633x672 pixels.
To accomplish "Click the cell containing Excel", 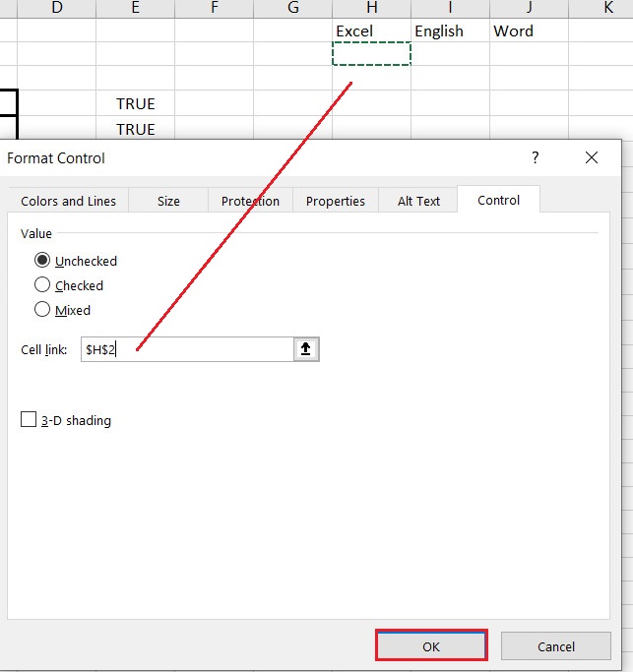I will point(372,31).
